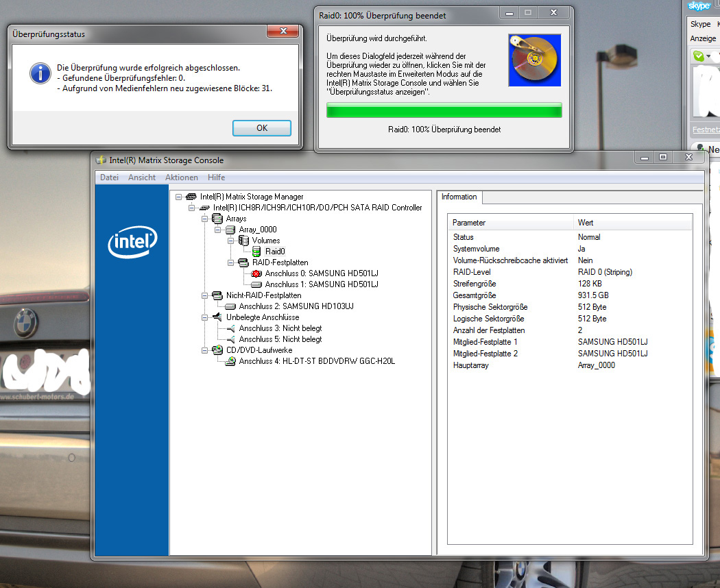This screenshot has width=720, height=588.
Task: Click the blue info icon in Überprüfungsstatus dialog
Action: (40, 73)
